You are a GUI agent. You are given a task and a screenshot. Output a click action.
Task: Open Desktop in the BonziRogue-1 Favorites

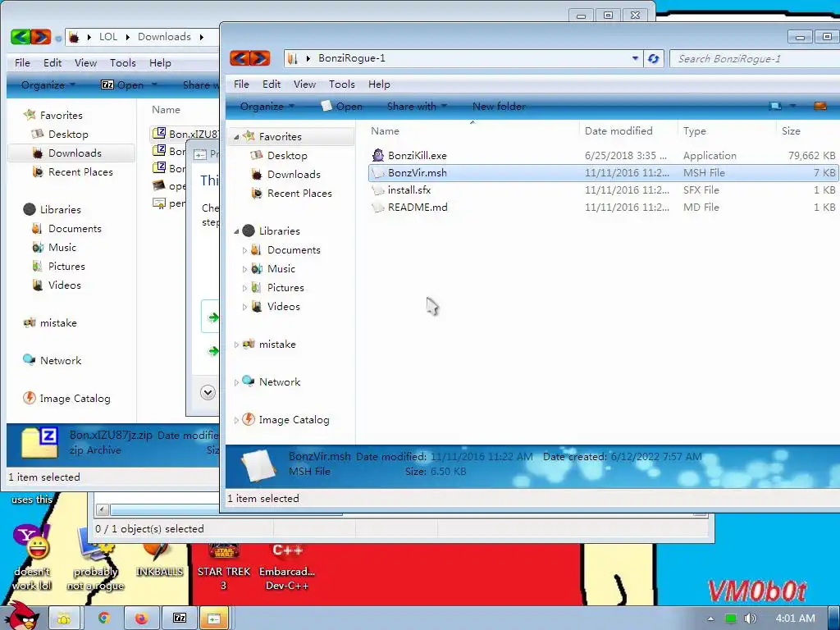tap(287, 155)
